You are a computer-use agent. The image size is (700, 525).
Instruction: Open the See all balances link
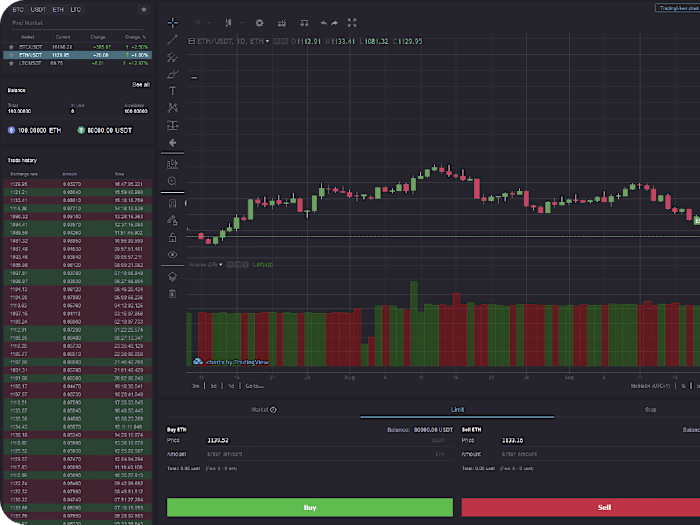[141, 85]
